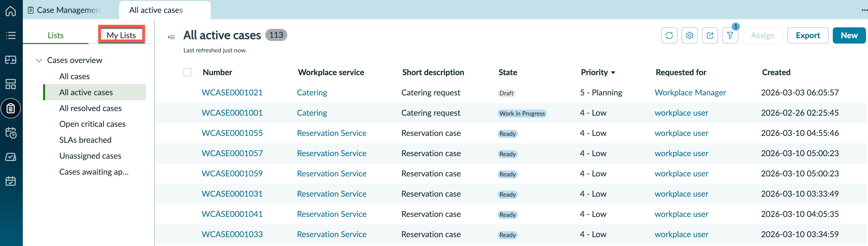
Task: Open case WCASE0001041
Action: coord(232,214)
